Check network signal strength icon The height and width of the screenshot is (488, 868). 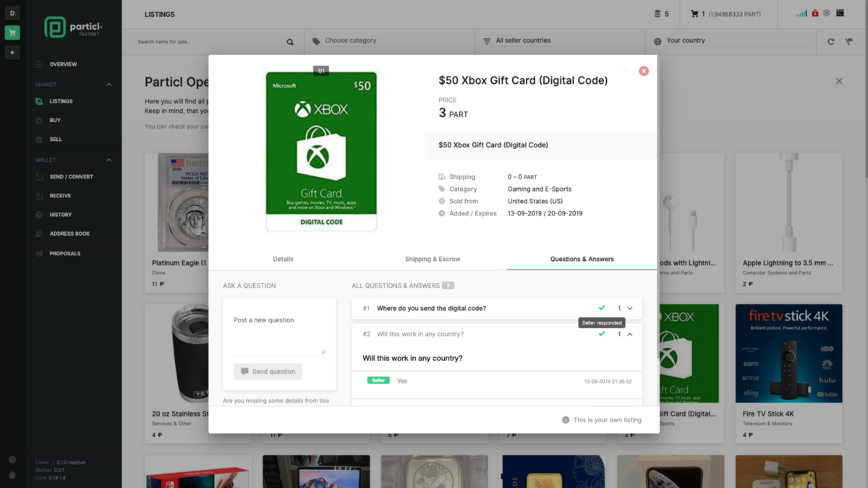[x=801, y=13]
